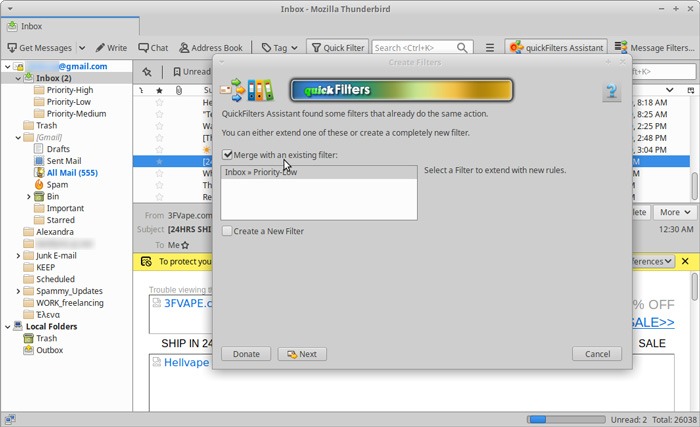
Task: Check Merge with an existing filter
Action: tap(227, 155)
